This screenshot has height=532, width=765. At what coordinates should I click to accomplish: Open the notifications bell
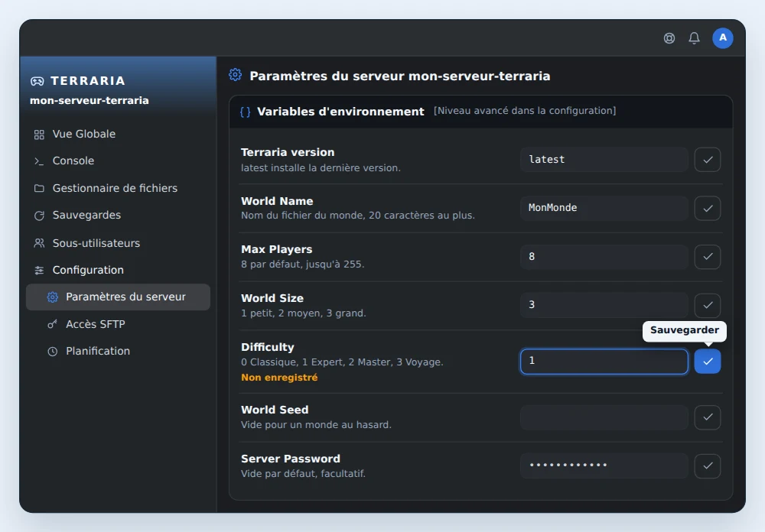coord(695,38)
